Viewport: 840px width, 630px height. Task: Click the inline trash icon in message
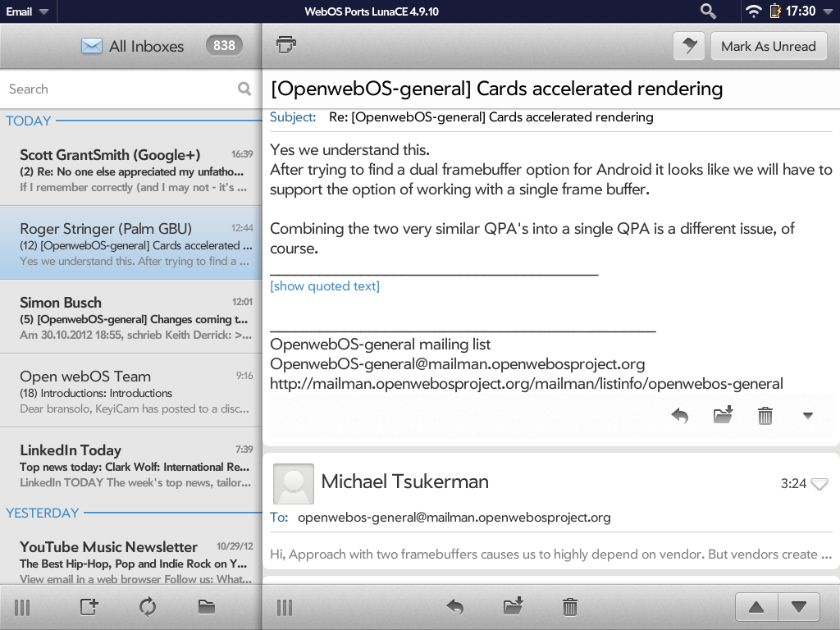[765, 416]
